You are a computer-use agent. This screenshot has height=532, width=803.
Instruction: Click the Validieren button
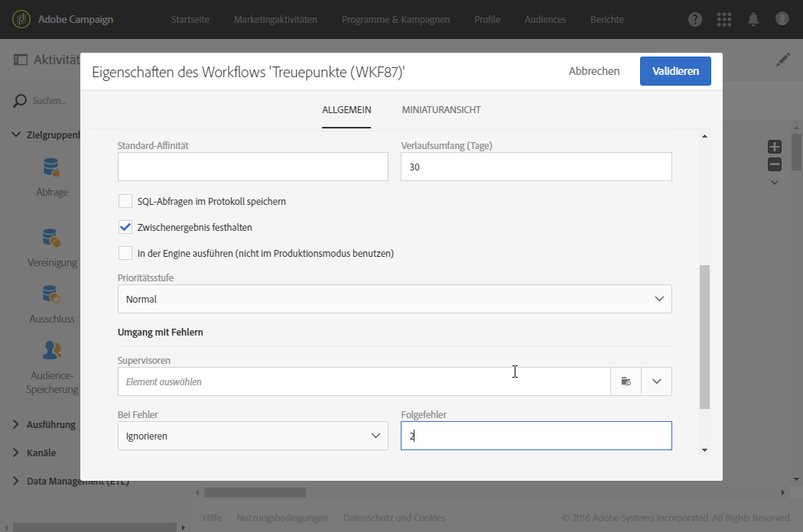click(x=675, y=71)
